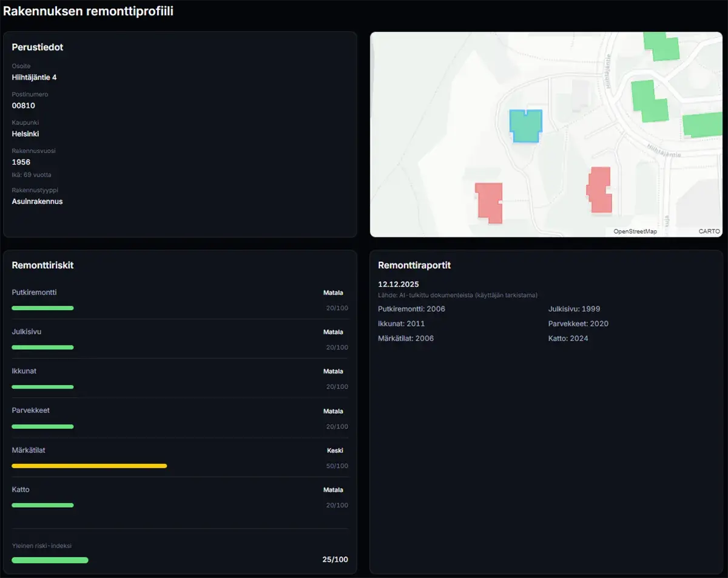The height and width of the screenshot is (578, 728).
Task: Click the 25/100 overall risk score
Action: pos(335,559)
